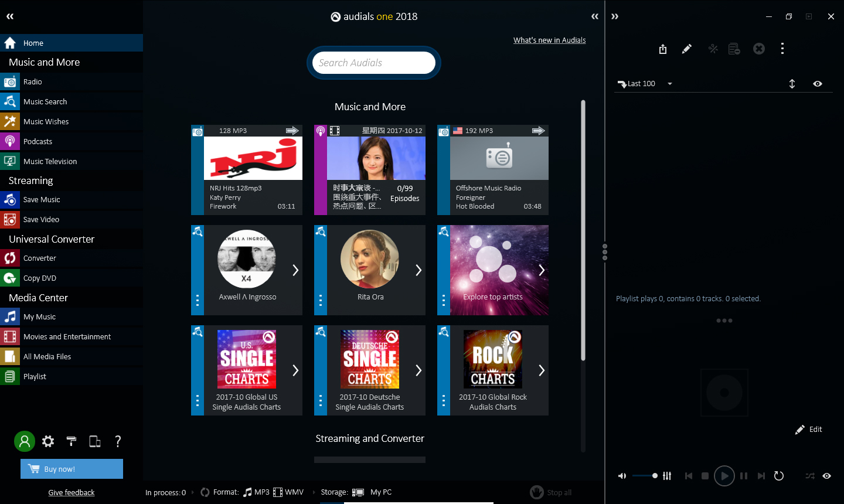Click the paint roller skin icon
844x504 pixels.
[x=72, y=441]
